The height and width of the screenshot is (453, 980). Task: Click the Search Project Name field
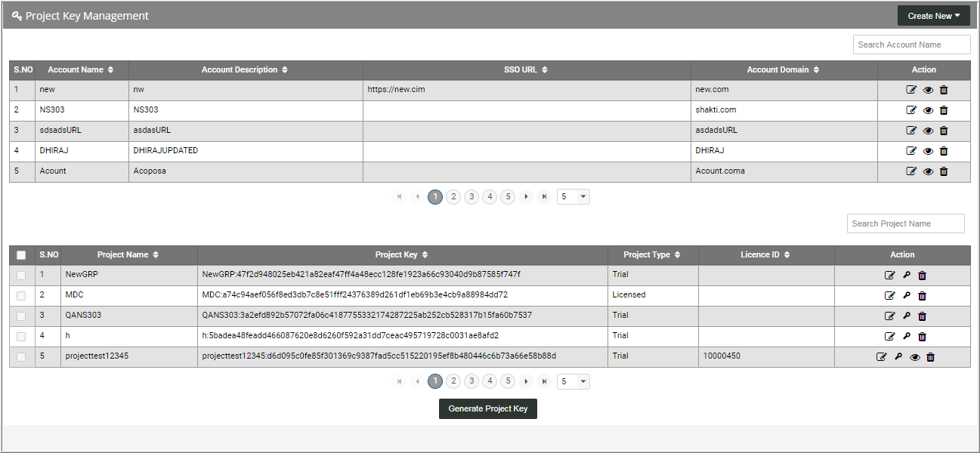pyautogui.click(x=905, y=223)
